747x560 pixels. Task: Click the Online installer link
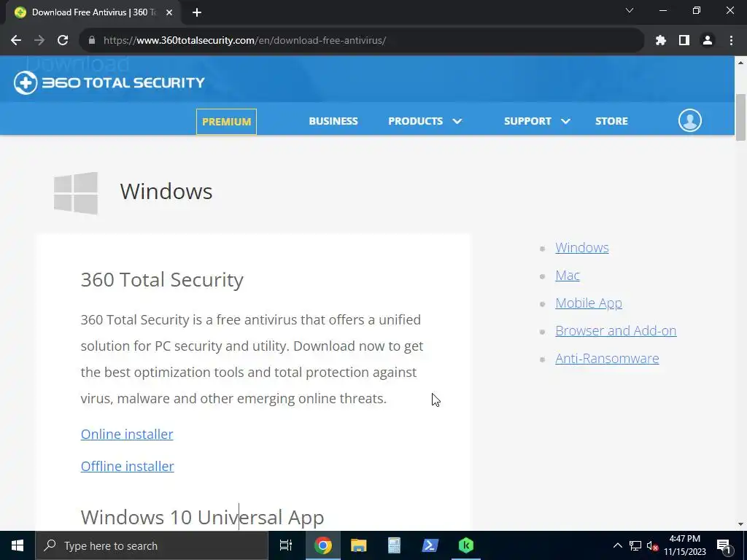[x=127, y=435]
